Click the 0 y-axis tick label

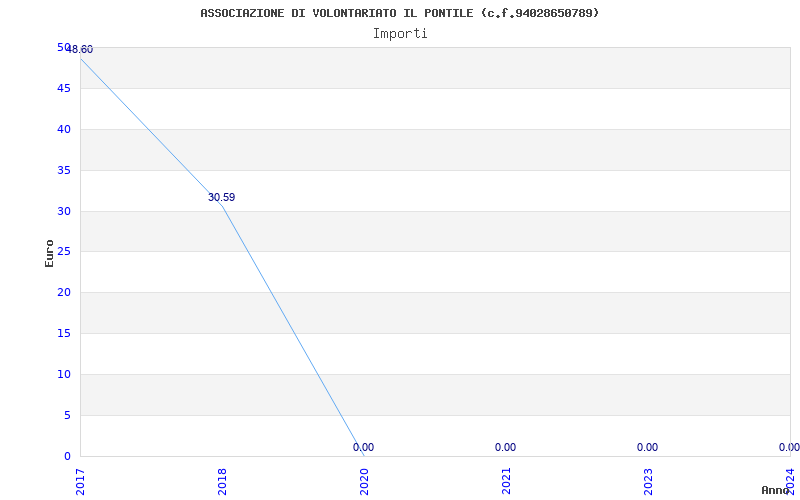[x=67, y=456]
